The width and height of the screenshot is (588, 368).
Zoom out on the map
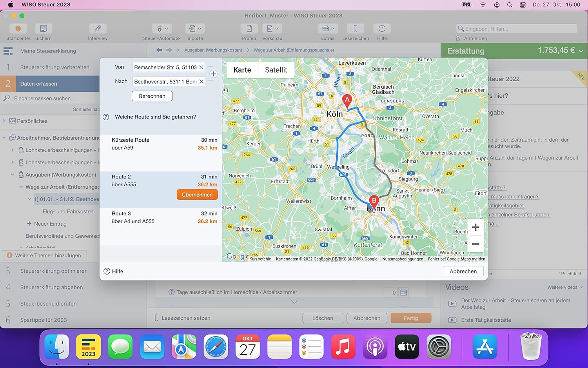[x=475, y=244]
